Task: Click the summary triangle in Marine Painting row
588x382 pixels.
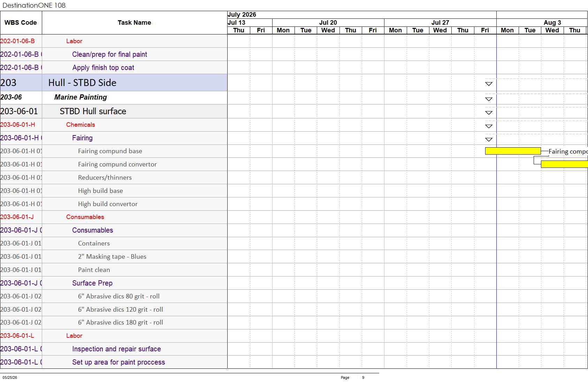Action: pyautogui.click(x=489, y=99)
